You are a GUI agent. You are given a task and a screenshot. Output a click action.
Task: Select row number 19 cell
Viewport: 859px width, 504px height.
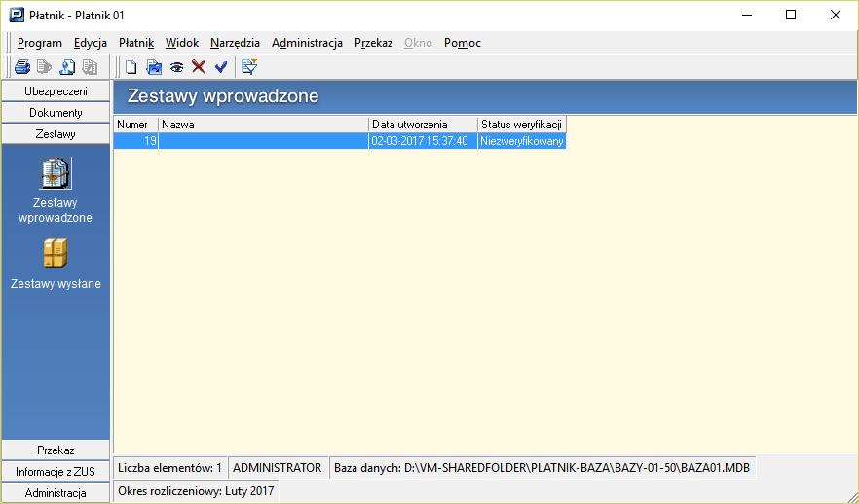(x=136, y=141)
